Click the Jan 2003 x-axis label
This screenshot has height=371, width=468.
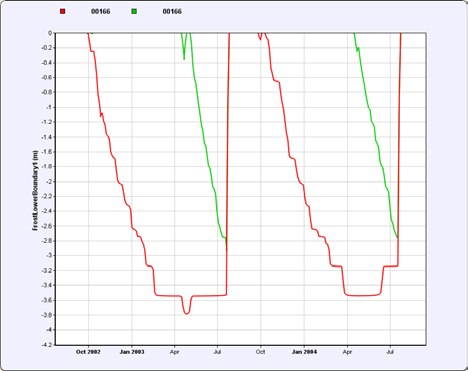[132, 352]
